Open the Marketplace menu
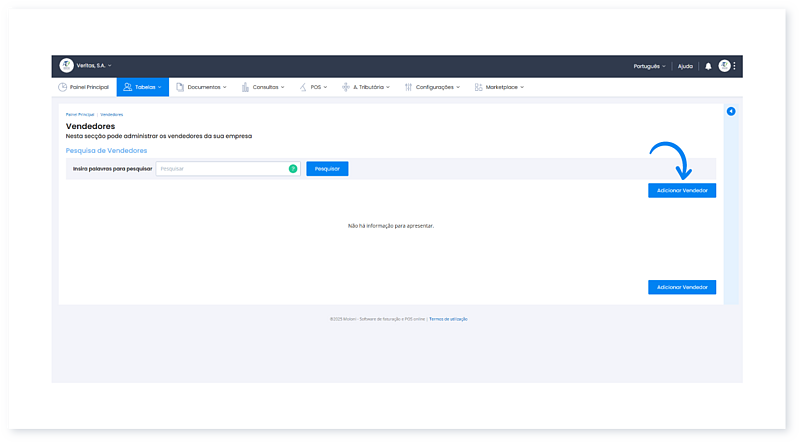The height and width of the screenshot is (443, 800). coord(499,87)
